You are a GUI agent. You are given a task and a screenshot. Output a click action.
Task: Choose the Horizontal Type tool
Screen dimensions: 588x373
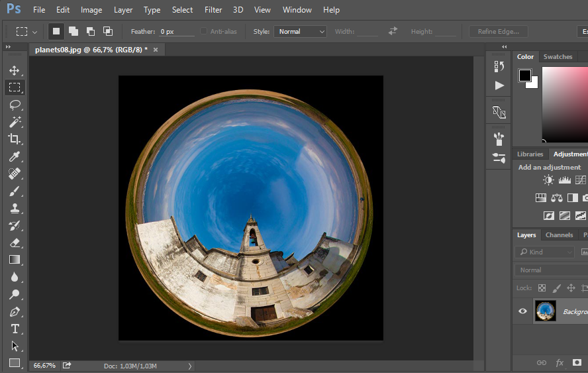15,329
